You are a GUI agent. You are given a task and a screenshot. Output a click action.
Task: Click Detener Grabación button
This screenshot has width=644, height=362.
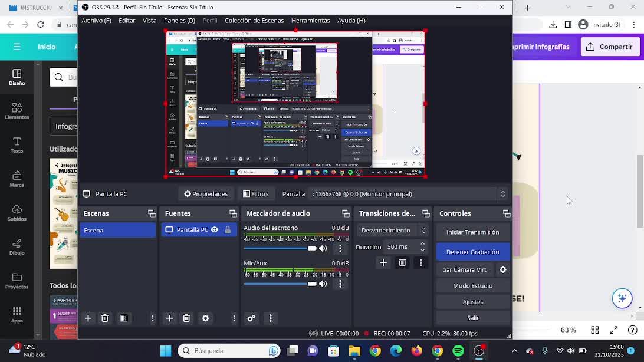(x=472, y=252)
